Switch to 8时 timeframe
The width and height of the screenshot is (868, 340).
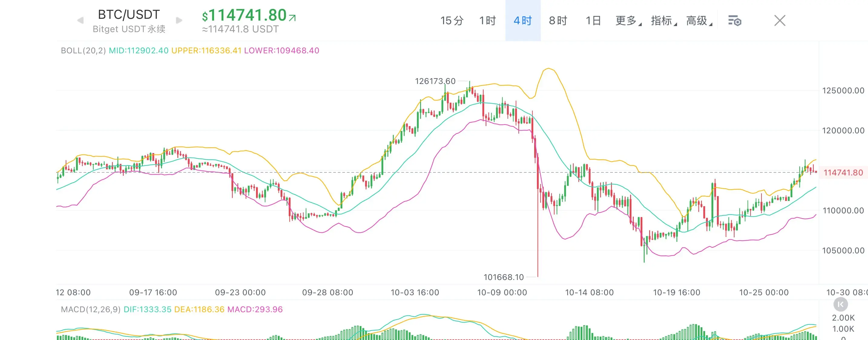click(x=558, y=21)
